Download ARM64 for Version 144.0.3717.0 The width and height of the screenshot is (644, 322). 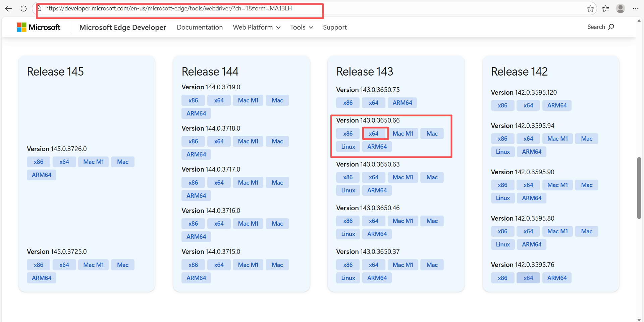pyautogui.click(x=196, y=196)
